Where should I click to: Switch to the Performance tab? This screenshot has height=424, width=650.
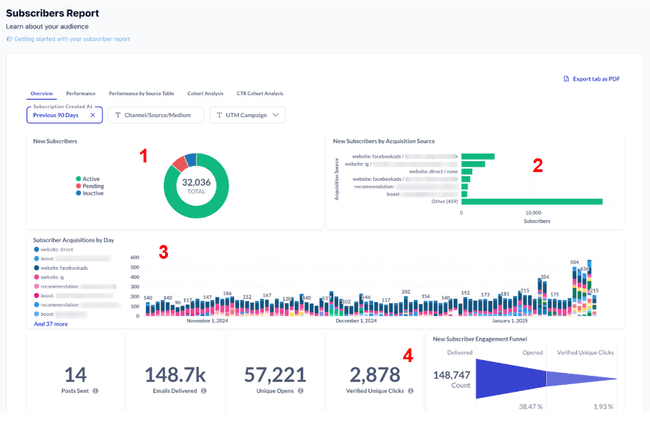(x=81, y=93)
